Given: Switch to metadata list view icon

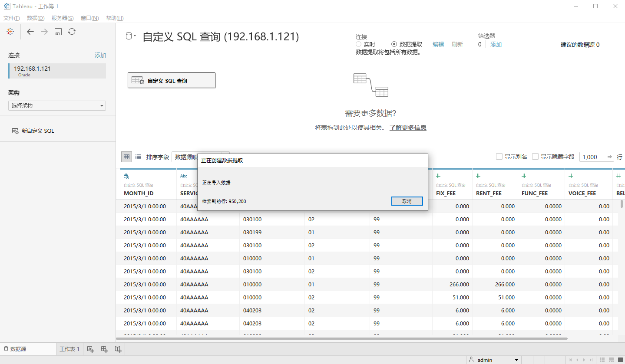Looking at the screenshot, I should [x=138, y=157].
